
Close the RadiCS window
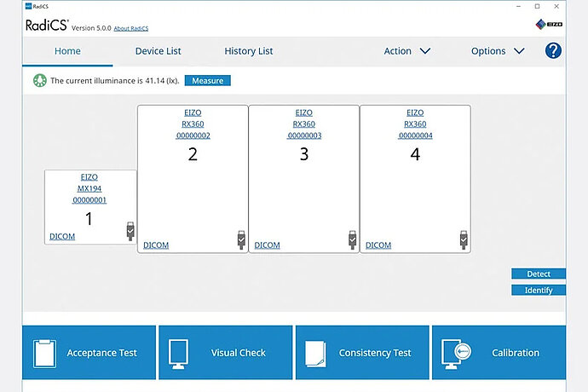556,6
